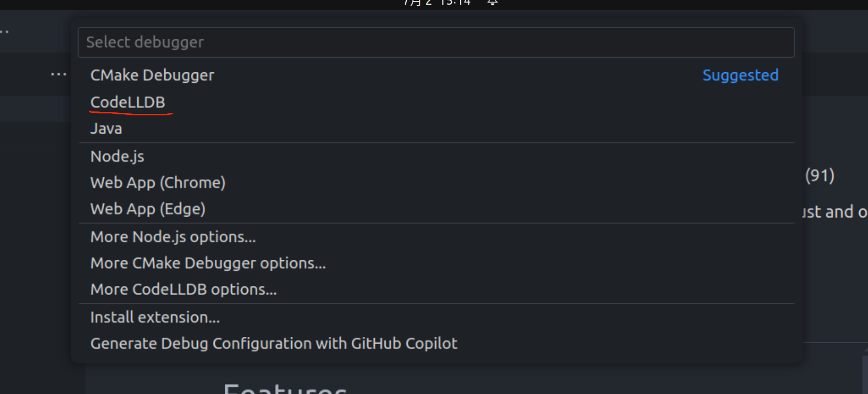Click the Select debugger search field

tap(435, 42)
